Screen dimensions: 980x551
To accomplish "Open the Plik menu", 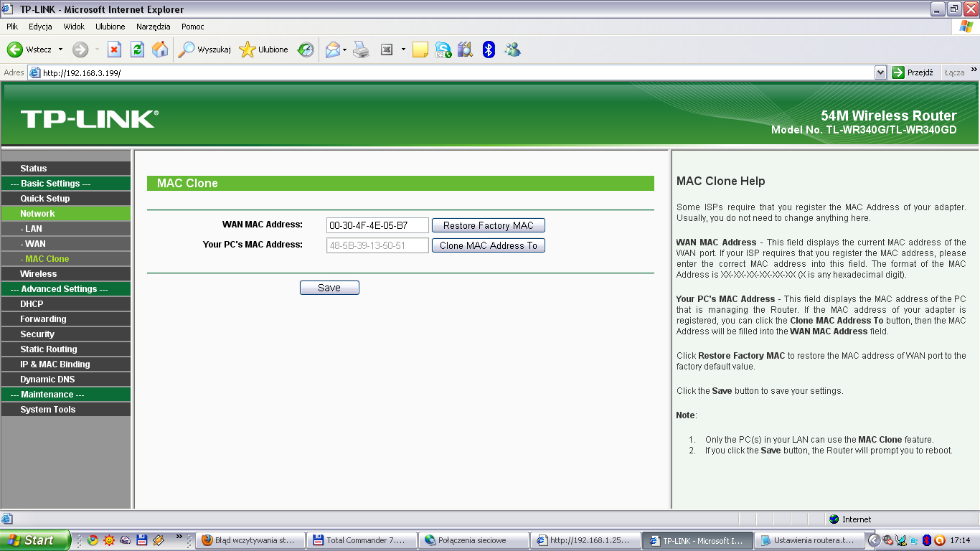I will (x=12, y=27).
